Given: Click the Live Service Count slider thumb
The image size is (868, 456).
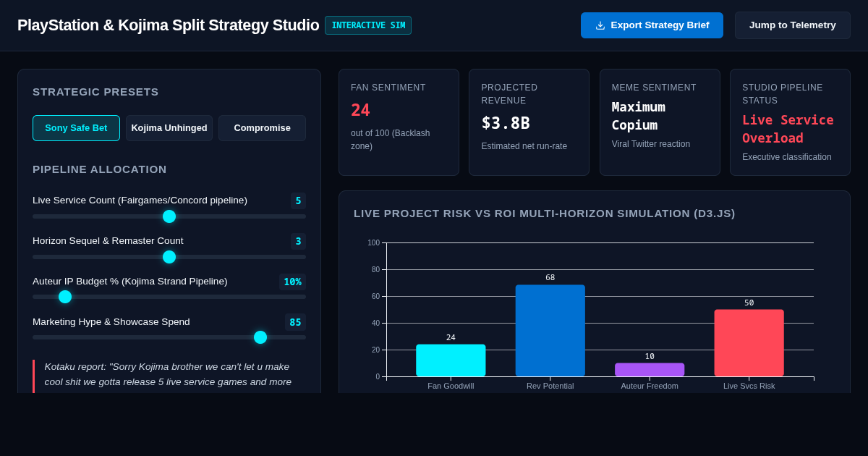Looking at the screenshot, I should click(169, 216).
